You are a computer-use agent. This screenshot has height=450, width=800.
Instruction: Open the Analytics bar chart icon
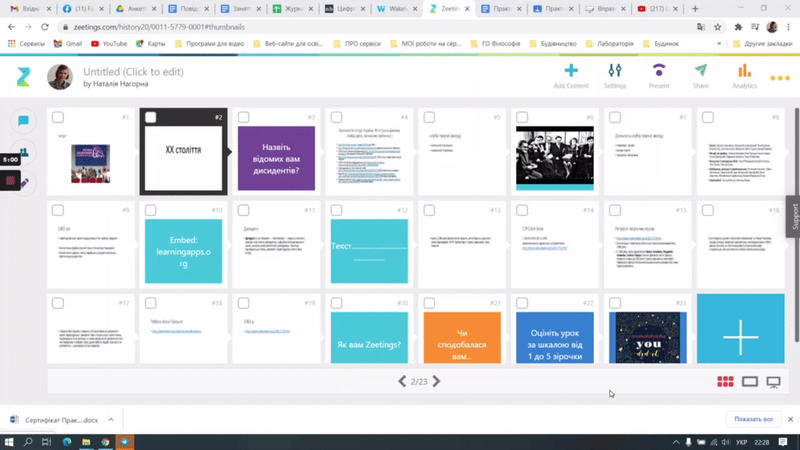coord(744,71)
